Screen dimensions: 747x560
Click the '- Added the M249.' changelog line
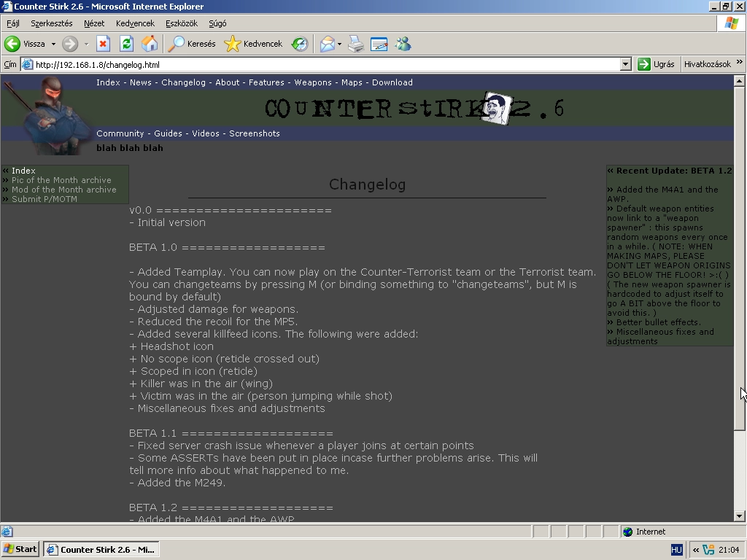[x=177, y=483]
